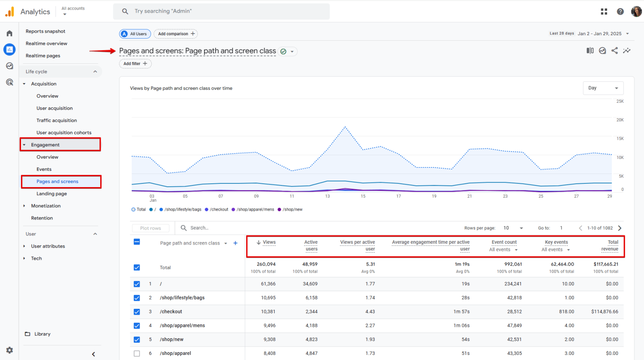The width and height of the screenshot is (644, 360).
Task: Share this Pages and screens report
Action: pyautogui.click(x=615, y=50)
